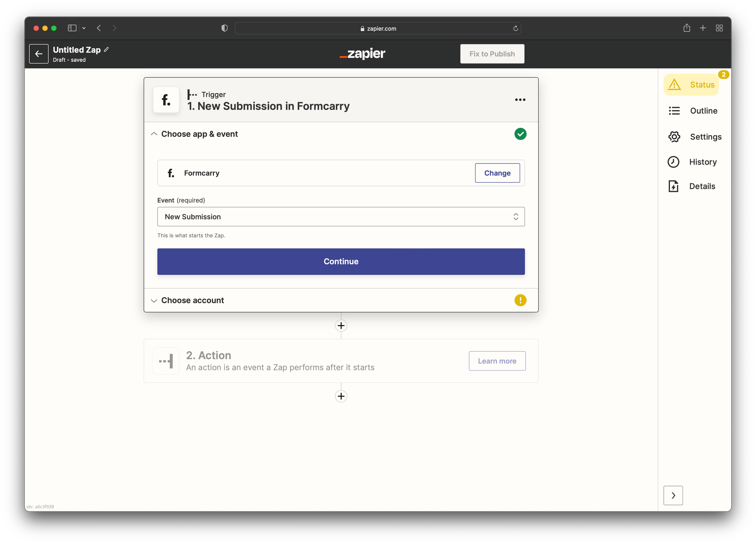Collapse the right sidebar with the chevron button
This screenshot has width=756, height=544.
click(673, 495)
